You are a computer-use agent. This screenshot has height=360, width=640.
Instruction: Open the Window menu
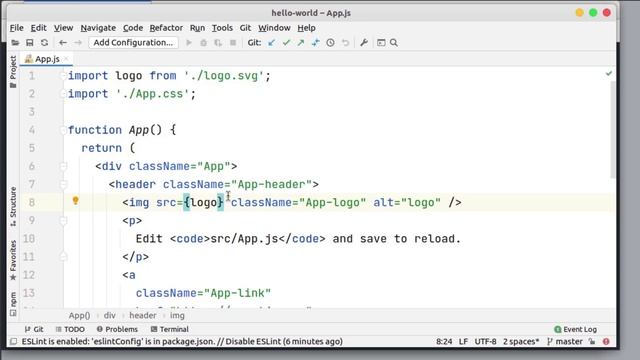274,28
